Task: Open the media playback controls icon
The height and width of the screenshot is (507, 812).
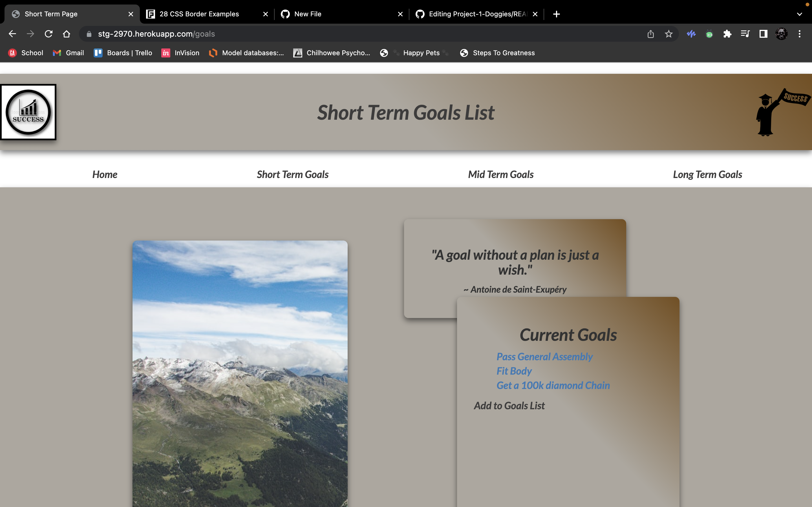Action: [x=745, y=34]
